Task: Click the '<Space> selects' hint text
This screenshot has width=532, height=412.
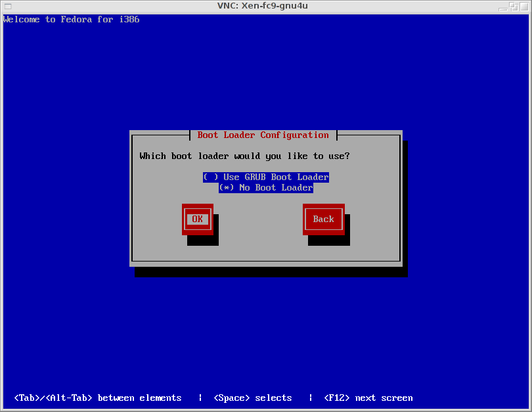Action: [x=253, y=398]
